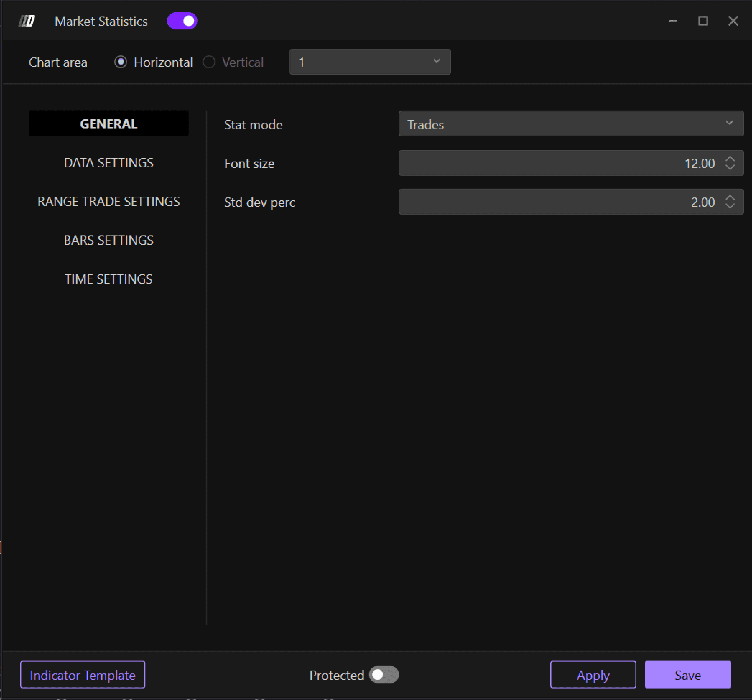Maximize the Market Statistics window
752x700 pixels.
[703, 21]
